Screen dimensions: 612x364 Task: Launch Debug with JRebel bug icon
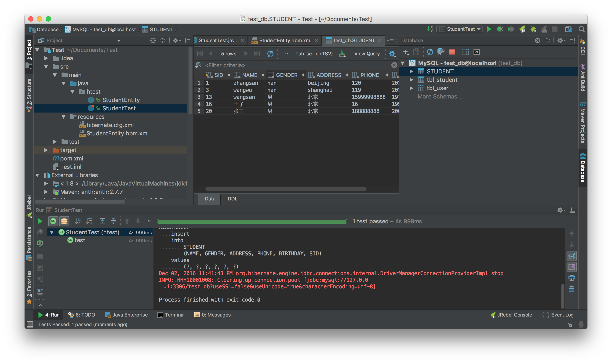pos(533,29)
